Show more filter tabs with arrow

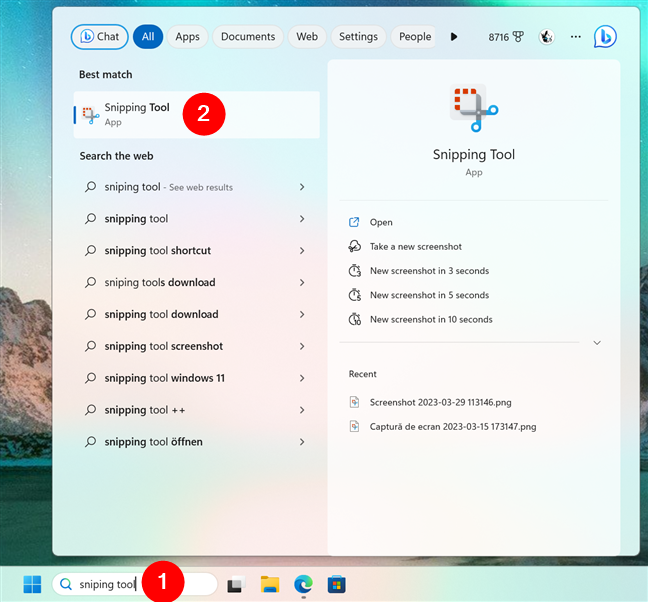tap(454, 37)
